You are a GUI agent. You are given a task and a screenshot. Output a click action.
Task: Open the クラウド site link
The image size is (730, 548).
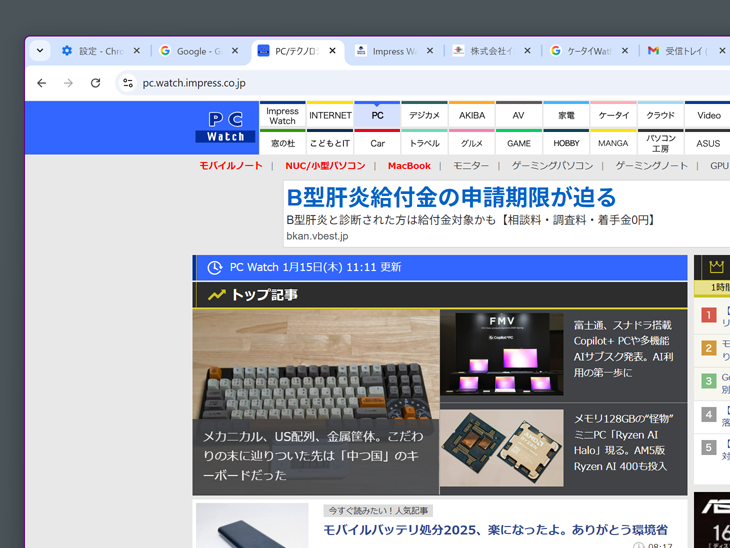(661, 115)
